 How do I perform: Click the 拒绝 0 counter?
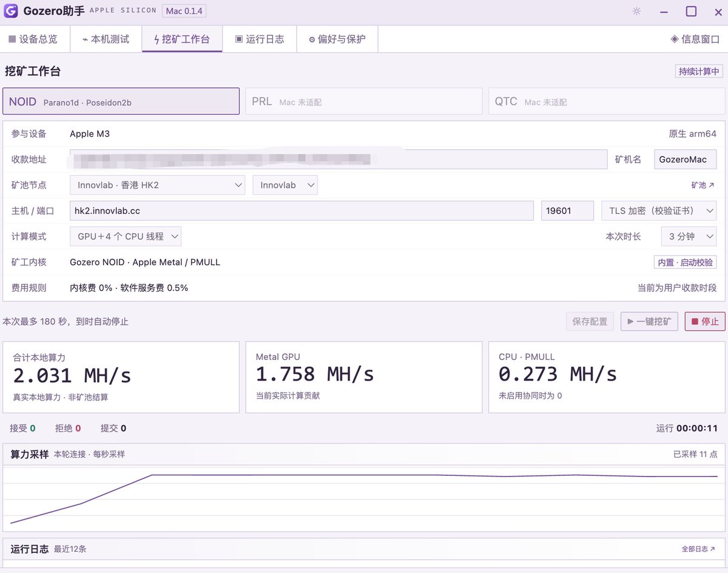coord(68,428)
